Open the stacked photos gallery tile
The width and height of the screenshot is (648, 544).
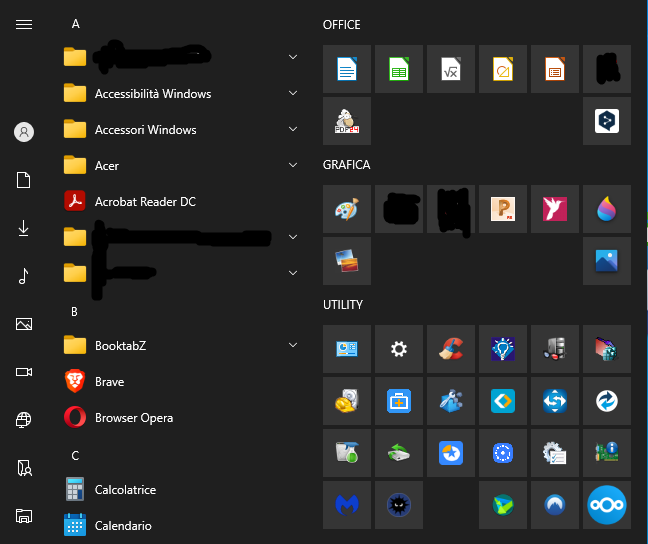click(347, 261)
